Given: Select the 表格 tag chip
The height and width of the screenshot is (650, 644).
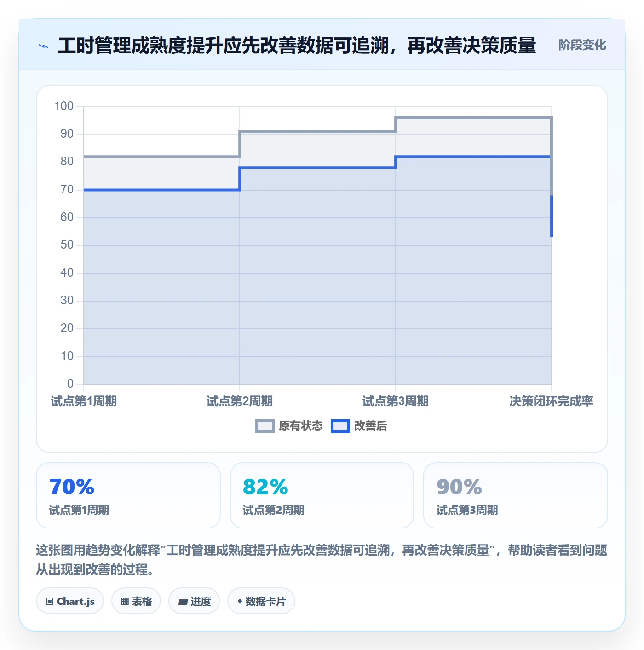Looking at the screenshot, I should (x=136, y=601).
